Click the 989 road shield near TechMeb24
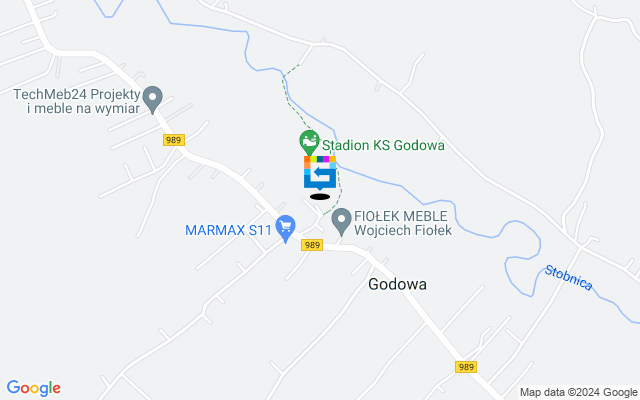Viewport: 640px width, 400px height. 174,140
